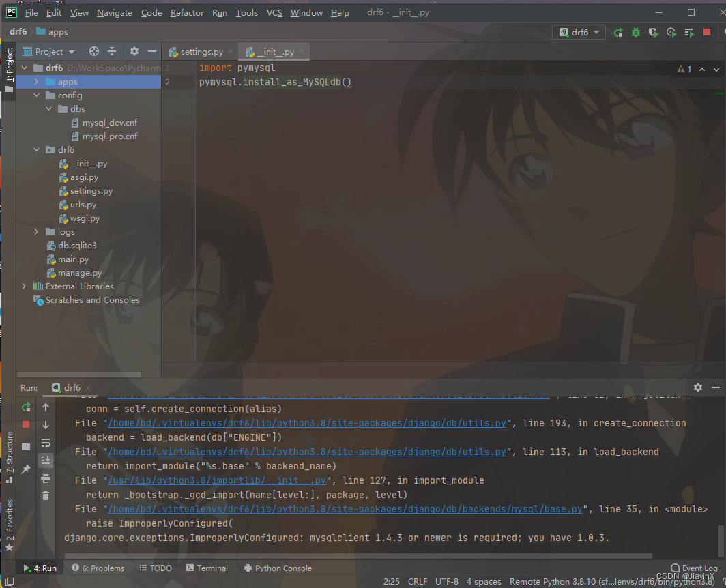Follow the mysql/base.py traceback link
Image resolution: width=726 pixels, height=588 pixels.
coord(345,509)
